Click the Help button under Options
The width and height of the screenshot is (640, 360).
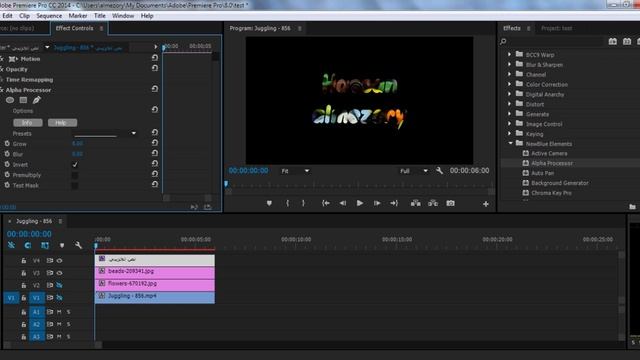click(x=62, y=122)
